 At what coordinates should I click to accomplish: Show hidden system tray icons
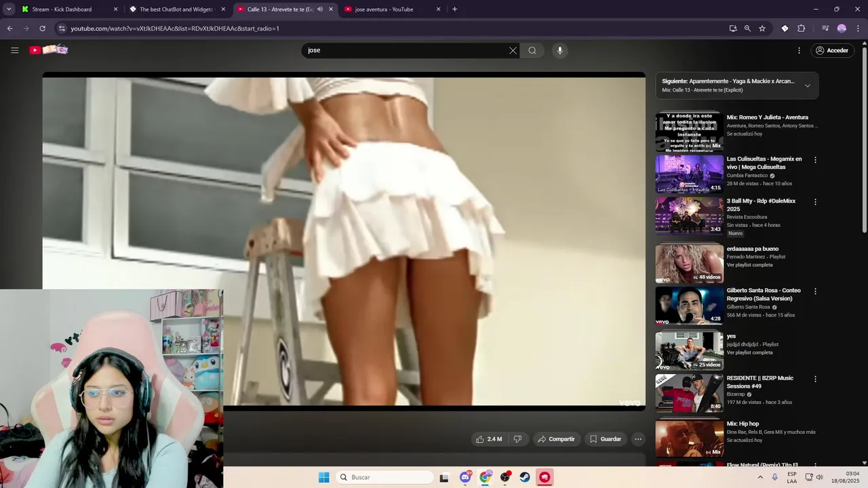pyautogui.click(x=760, y=477)
